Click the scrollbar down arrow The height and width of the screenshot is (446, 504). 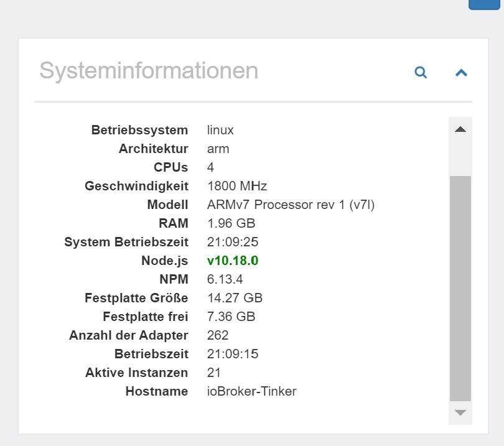[460, 412]
